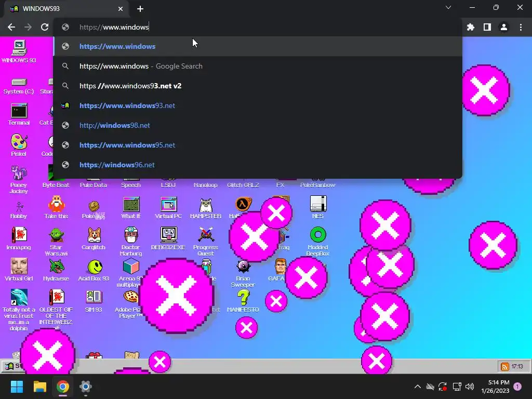Reload the current page
Screen dimensions: 532x399
click(x=45, y=27)
